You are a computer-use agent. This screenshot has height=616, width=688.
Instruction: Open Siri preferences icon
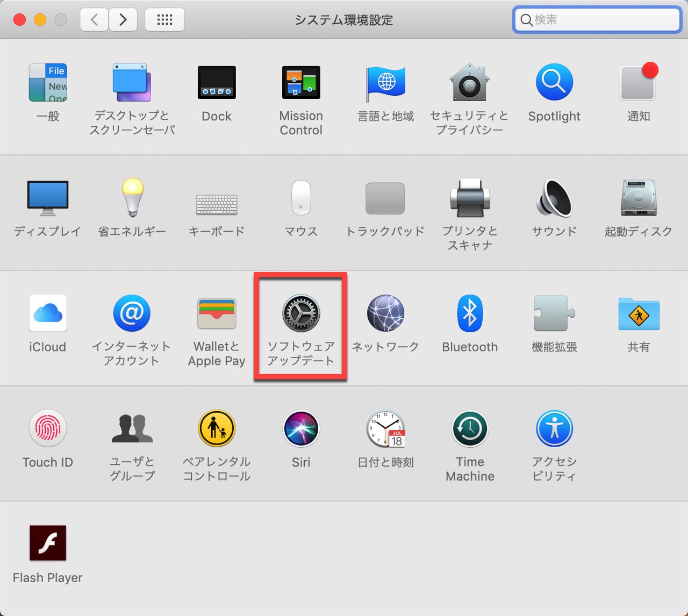click(x=301, y=428)
